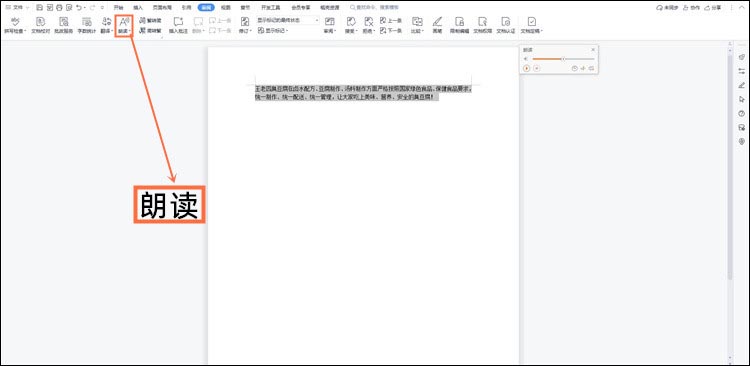The width and height of the screenshot is (750, 366).
Task: Undo the last action
Action: pyautogui.click(x=79, y=8)
